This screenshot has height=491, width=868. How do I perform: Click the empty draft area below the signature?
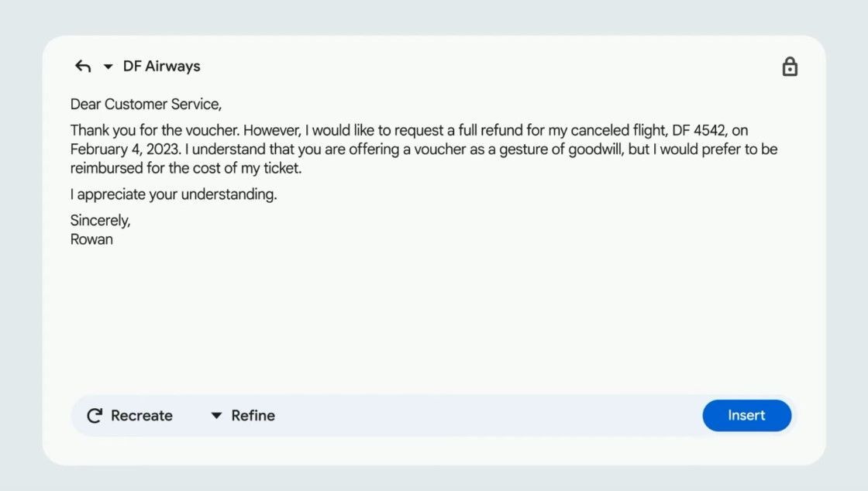(434, 318)
